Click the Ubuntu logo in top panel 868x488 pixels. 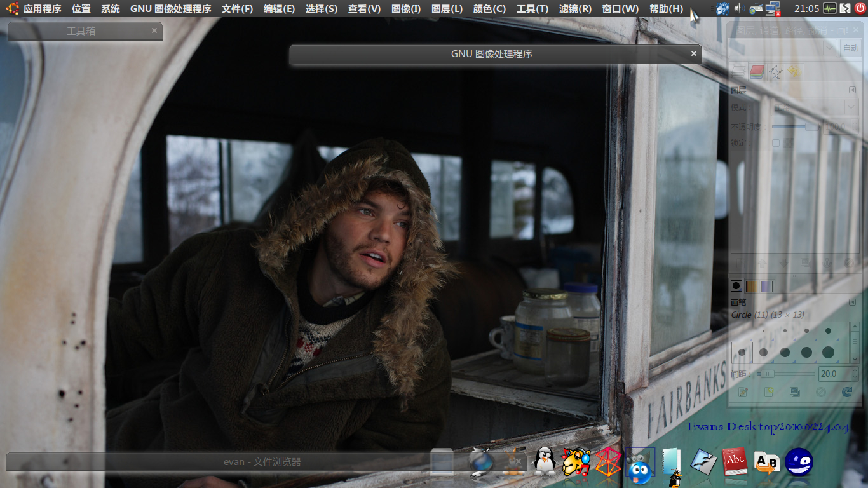[x=13, y=9]
